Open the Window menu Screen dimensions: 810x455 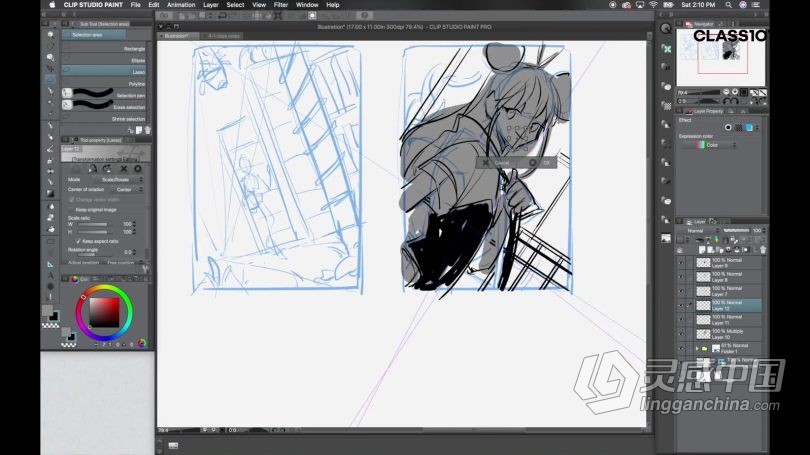tap(307, 5)
